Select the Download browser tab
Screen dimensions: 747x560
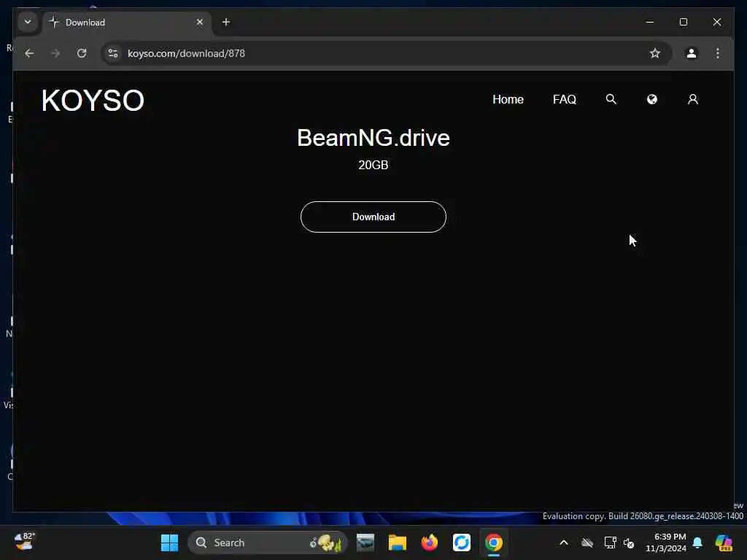coord(128,23)
